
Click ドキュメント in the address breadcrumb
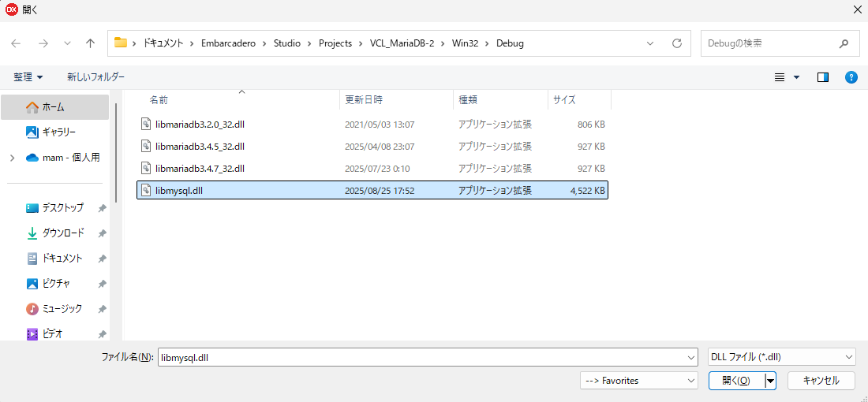click(x=163, y=43)
